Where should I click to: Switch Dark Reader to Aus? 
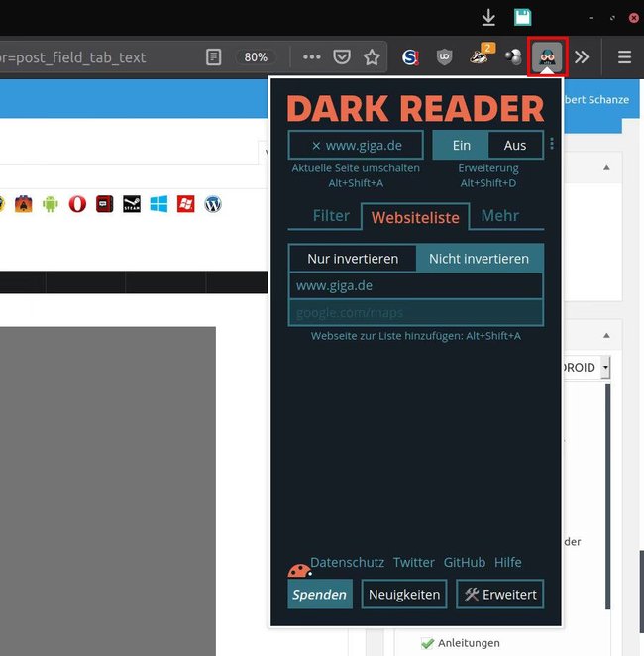(515, 146)
